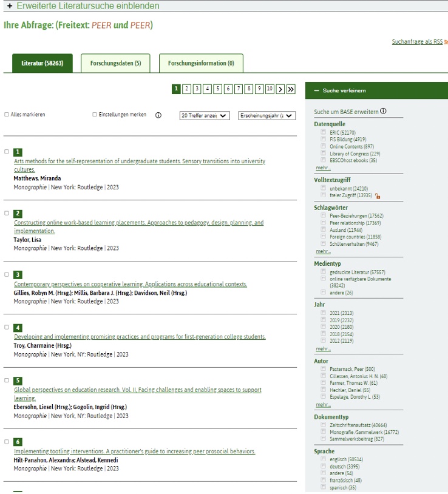448x494 pixels.
Task: Go to next results page arrow
Action: coord(280,89)
